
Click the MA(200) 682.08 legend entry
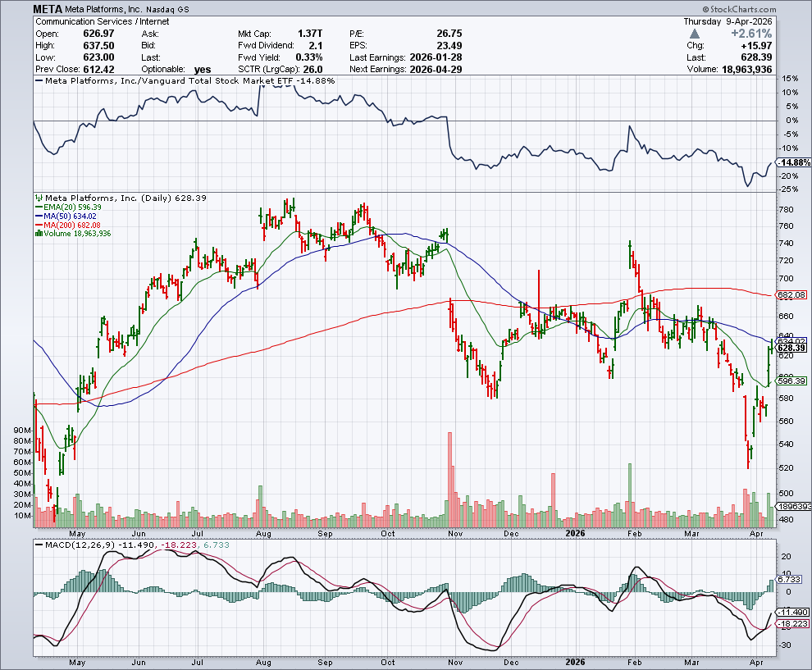[x=68, y=226]
